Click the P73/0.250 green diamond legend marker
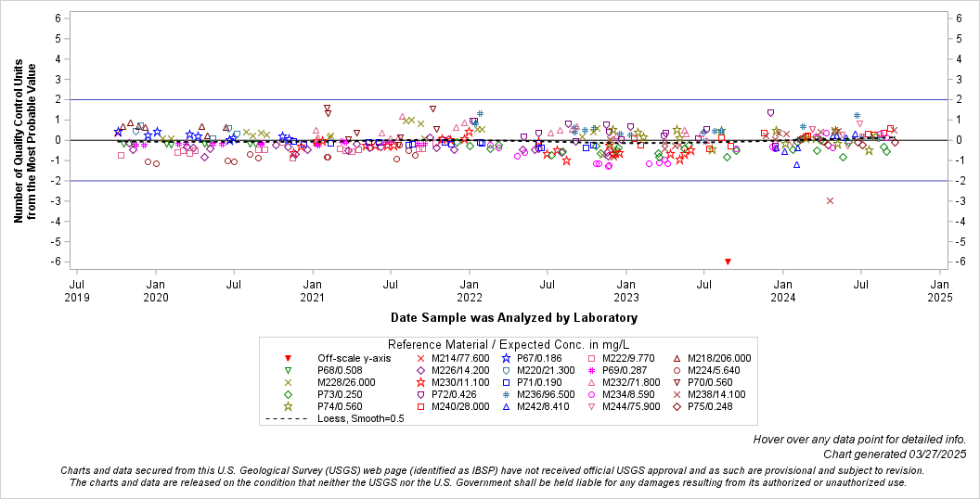 [288, 395]
